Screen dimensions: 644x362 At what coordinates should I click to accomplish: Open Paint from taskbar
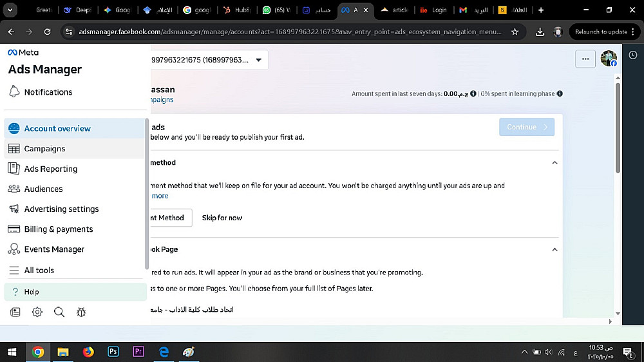189,352
